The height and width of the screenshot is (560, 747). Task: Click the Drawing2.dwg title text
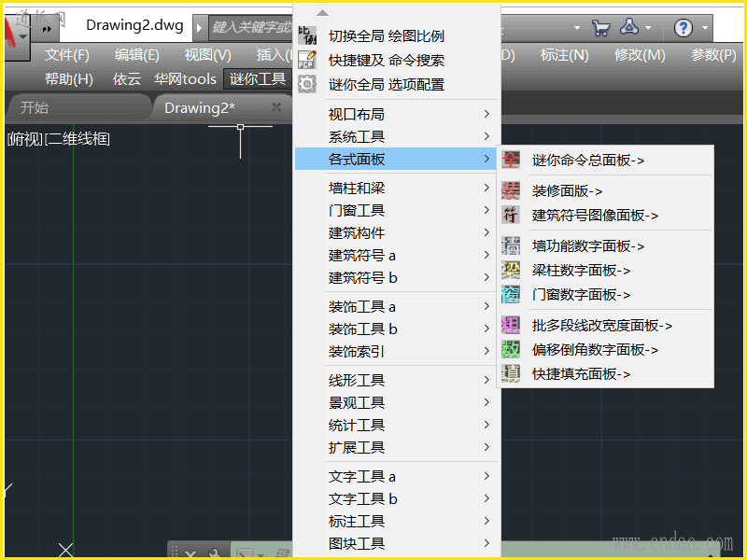134,25
